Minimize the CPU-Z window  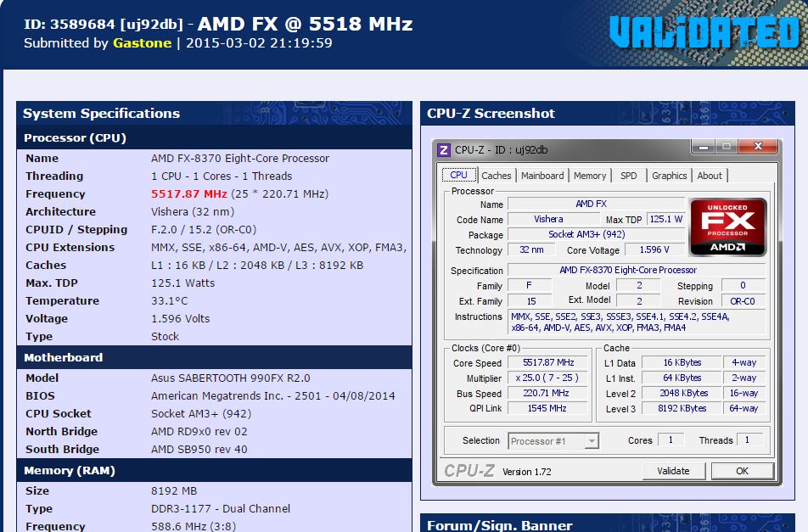click(x=703, y=147)
